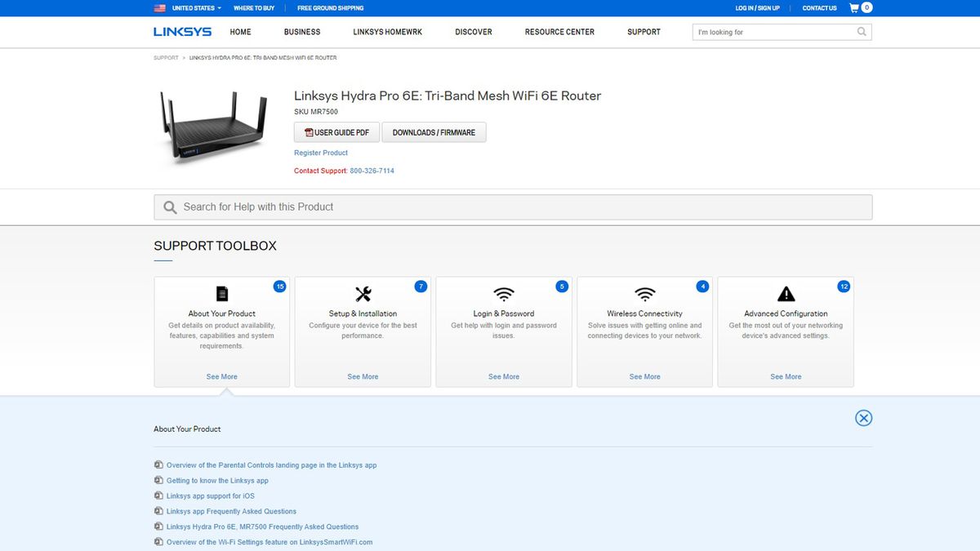
Task: Click the Setup & Installation wrench icon
Action: [x=362, y=294]
